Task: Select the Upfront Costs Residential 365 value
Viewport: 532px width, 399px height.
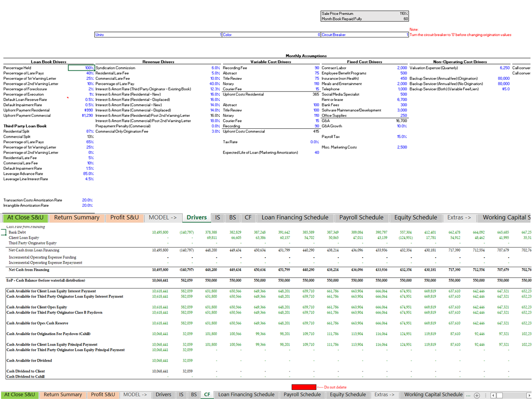Action: click(316, 94)
